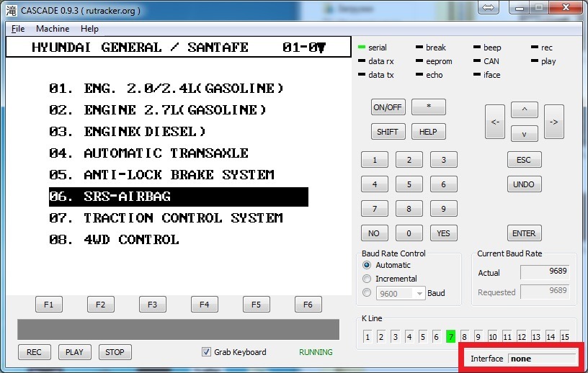The width and height of the screenshot is (588, 373).
Task: Select the fixed Baud radio button
Action: (x=367, y=293)
